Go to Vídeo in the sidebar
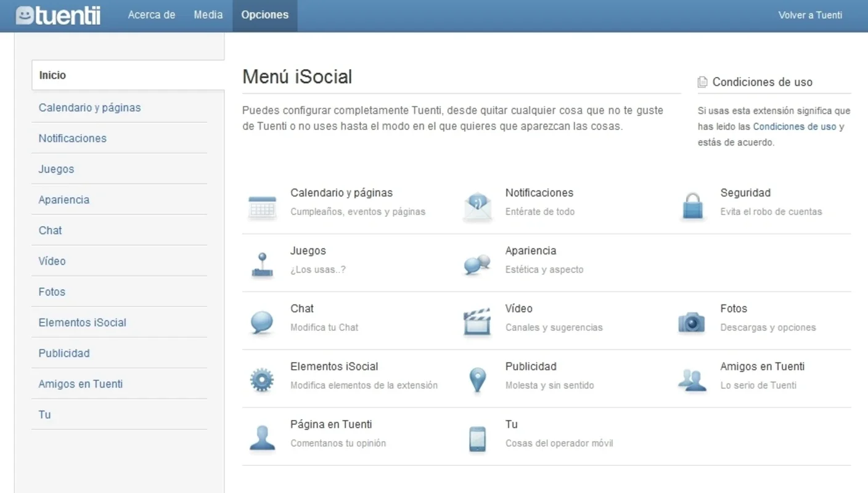Image resolution: width=868 pixels, height=493 pixels. pyautogui.click(x=52, y=261)
